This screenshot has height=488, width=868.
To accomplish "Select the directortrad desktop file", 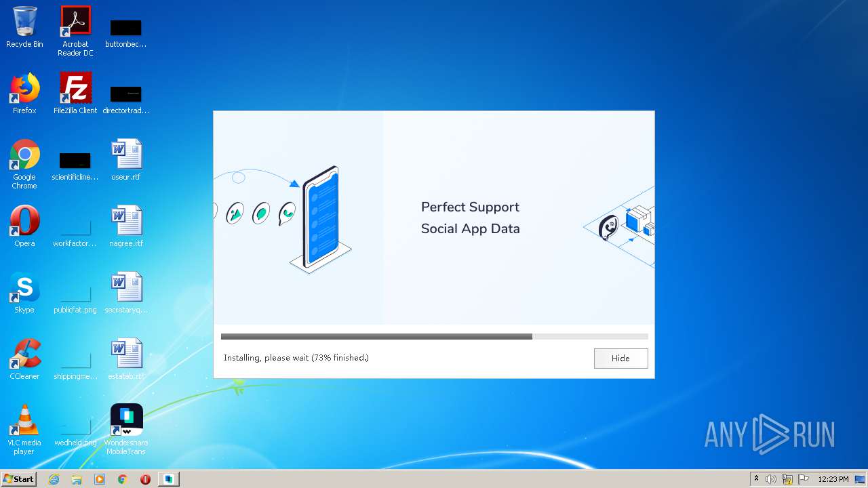I will coord(125,99).
